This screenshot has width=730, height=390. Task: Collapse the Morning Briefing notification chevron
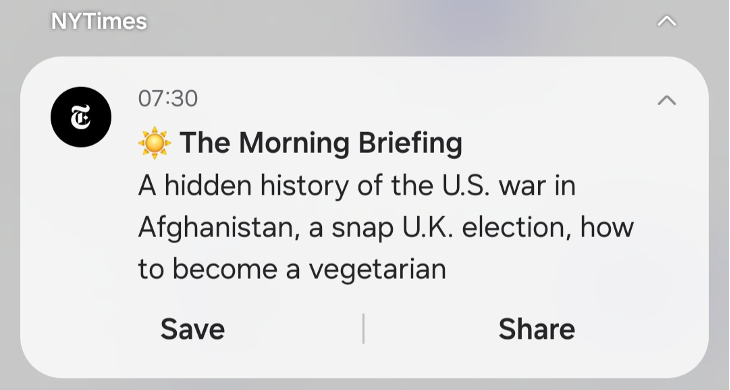coord(667,100)
